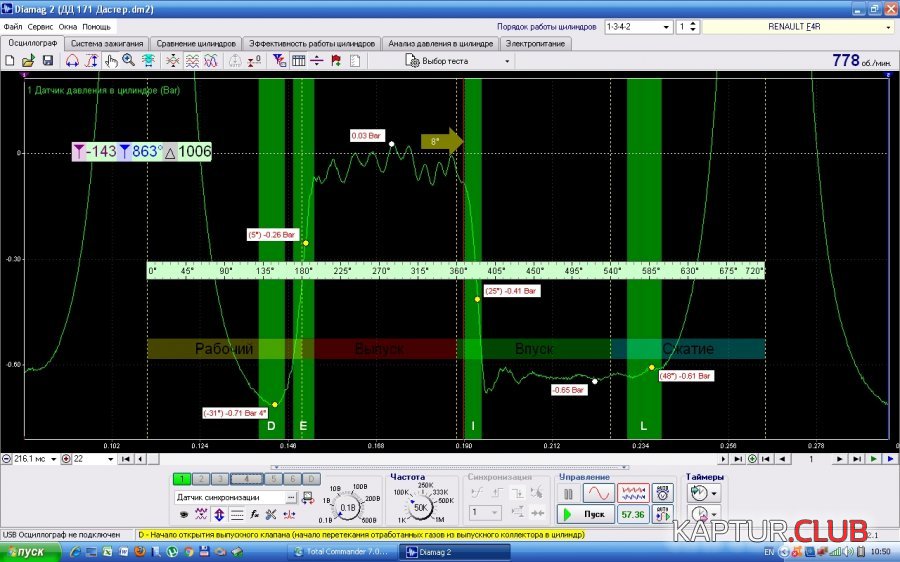Open the Окна menu
The height and width of the screenshot is (562, 900).
[67, 26]
